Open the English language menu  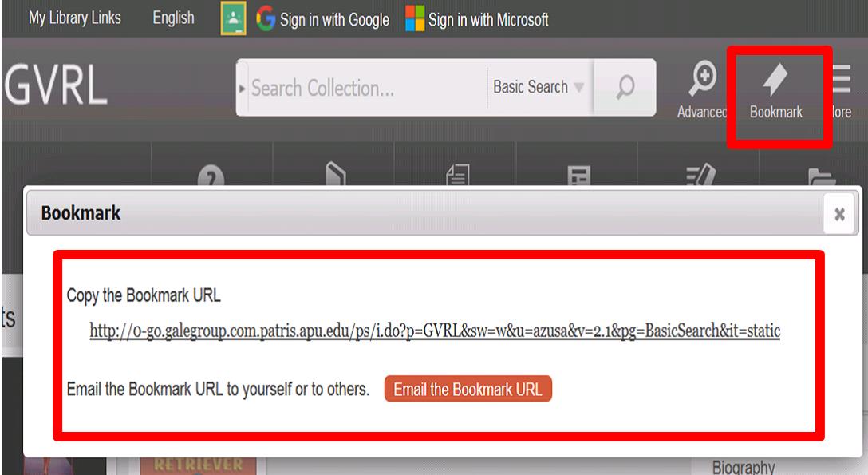[173, 18]
